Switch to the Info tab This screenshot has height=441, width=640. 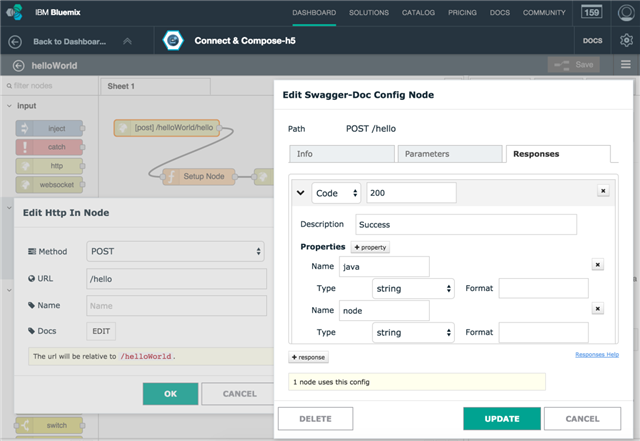coord(342,154)
